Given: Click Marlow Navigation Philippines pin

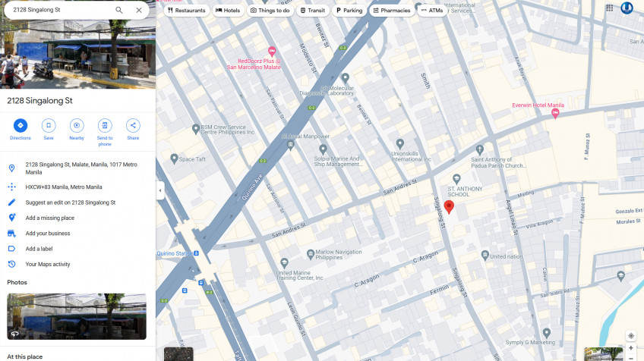Looking at the screenshot, I should tap(311, 255).
